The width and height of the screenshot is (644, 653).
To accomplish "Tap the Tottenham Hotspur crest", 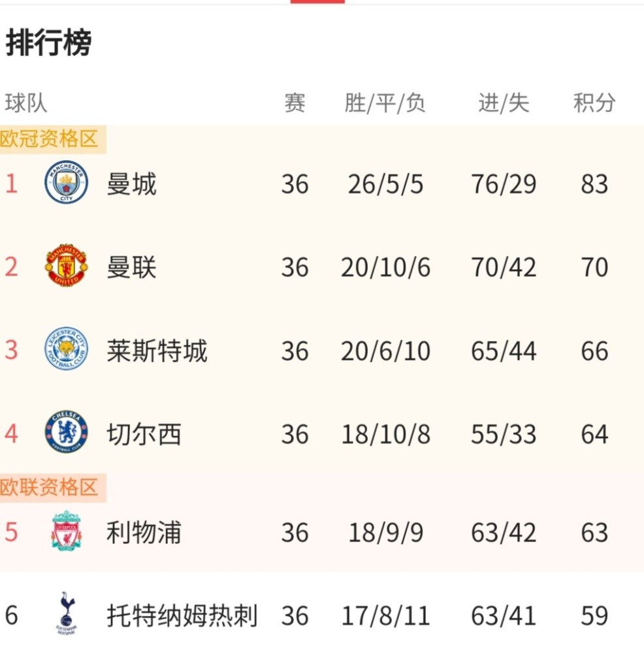I will click(x=67, y=613).
